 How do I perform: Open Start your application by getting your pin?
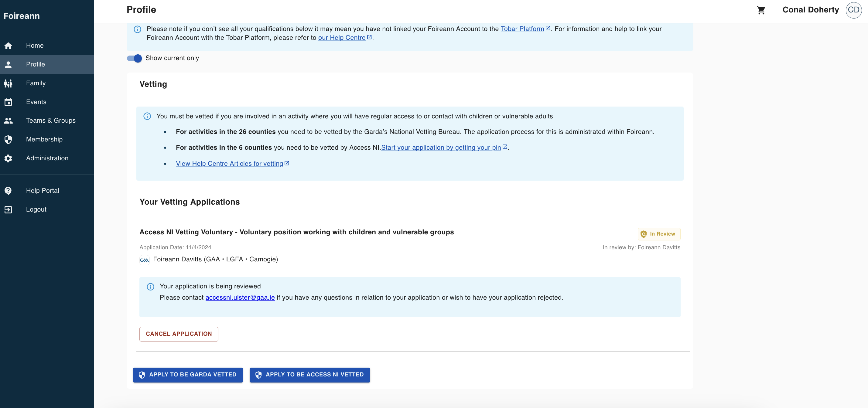pyautogui.click(x=441, y=148)
